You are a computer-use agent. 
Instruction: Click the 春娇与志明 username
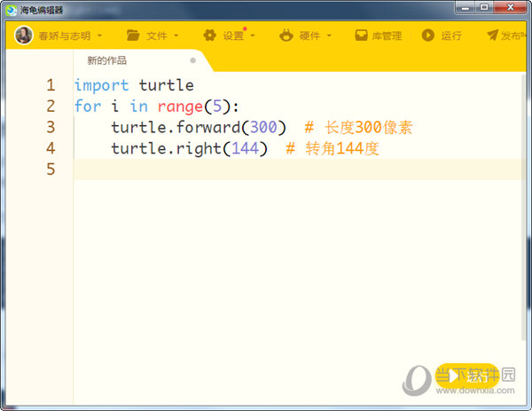[x=64, y=36]
